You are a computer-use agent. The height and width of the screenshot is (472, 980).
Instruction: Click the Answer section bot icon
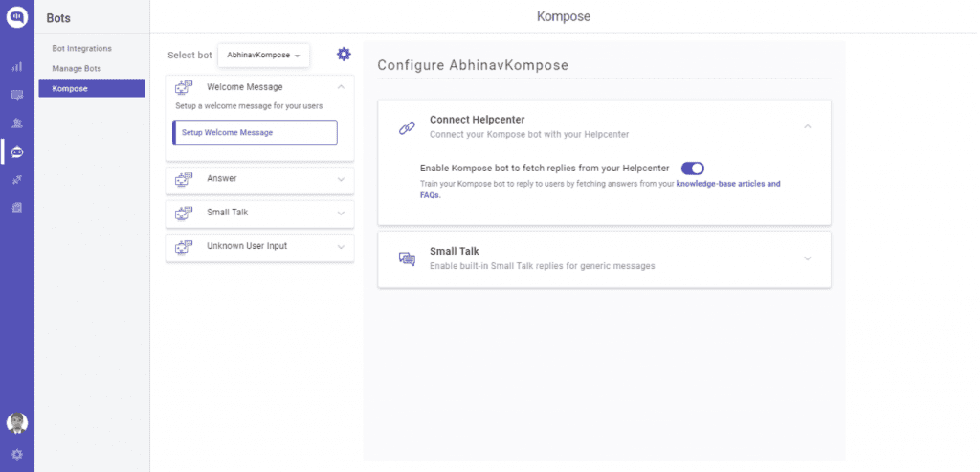[x=184, y=179]
